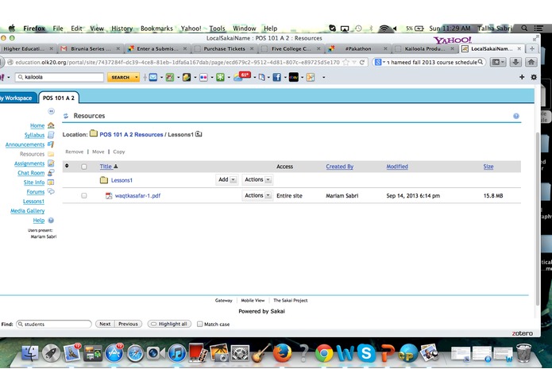Open Mobile View footer link
Viewport: 552px width, 392px height.
(253, 301)
